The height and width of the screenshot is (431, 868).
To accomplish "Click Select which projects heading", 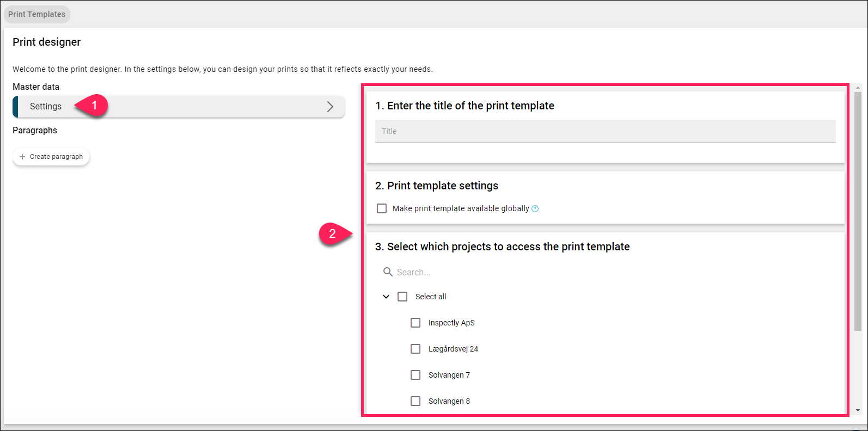I will point(502,247).
